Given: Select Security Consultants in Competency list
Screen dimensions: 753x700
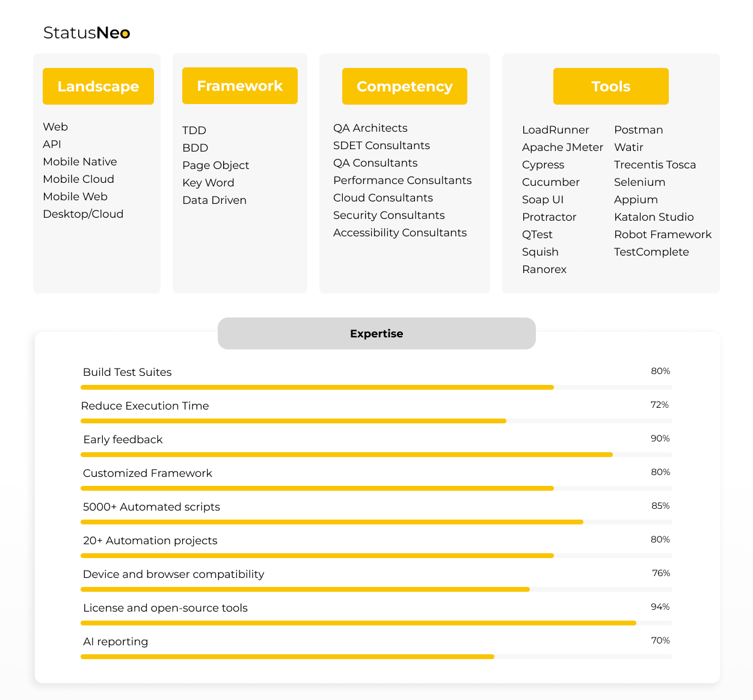Looking at the screenshot, I should pos(389,215).
